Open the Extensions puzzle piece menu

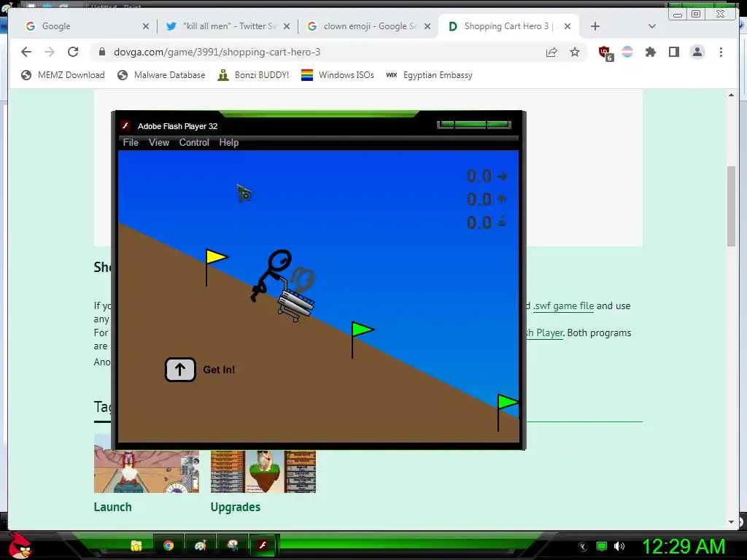(x=650, y=52)
